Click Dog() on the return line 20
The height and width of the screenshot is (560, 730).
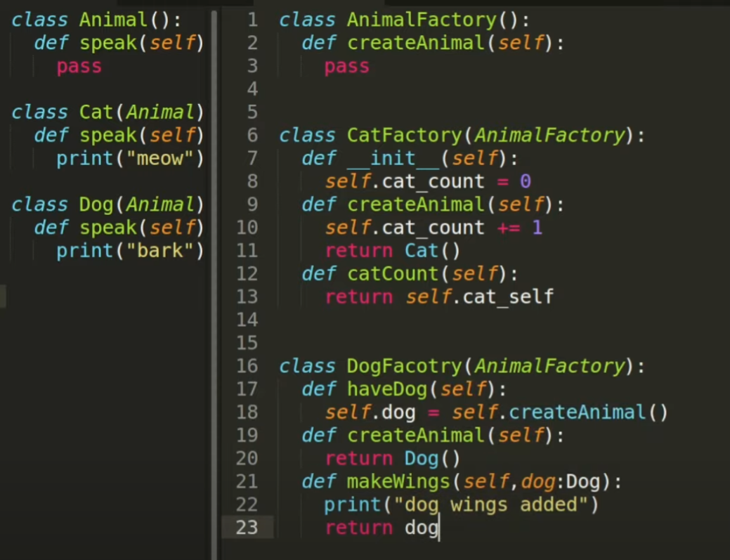433,459
